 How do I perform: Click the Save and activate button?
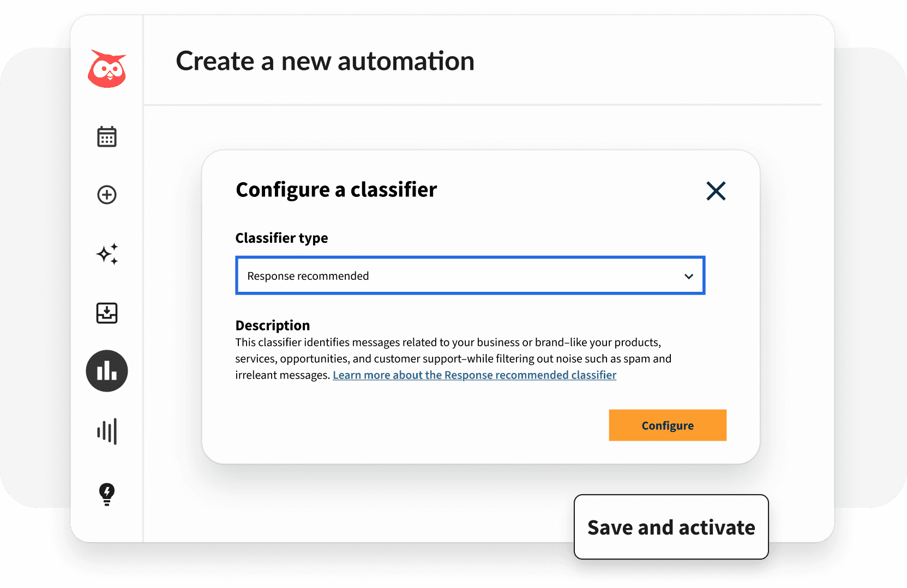point(671,527)
